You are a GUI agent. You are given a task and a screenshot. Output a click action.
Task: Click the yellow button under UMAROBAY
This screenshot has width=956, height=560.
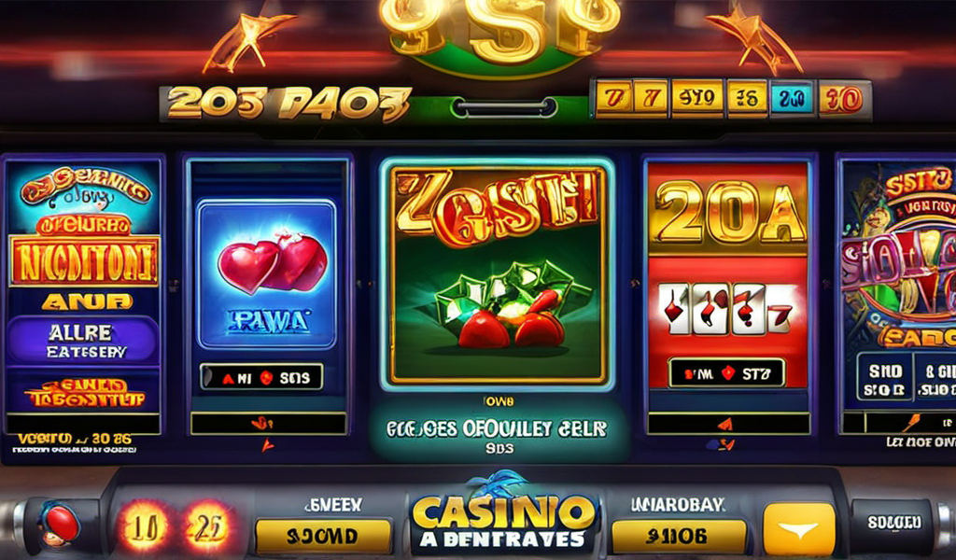point(679,537)
